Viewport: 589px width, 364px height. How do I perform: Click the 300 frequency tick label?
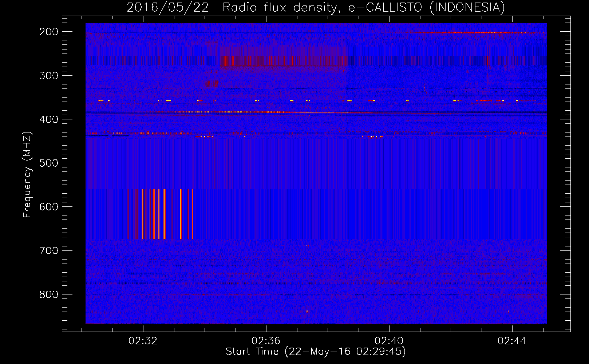click(49, 76)
